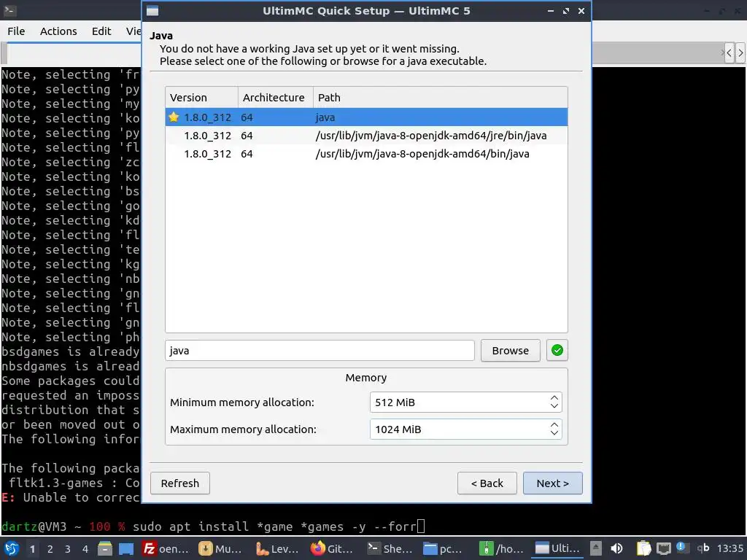Switch to the Lev... taskbar window
The width and height of the screenshot is (747, 560).
tap(277, 549)
